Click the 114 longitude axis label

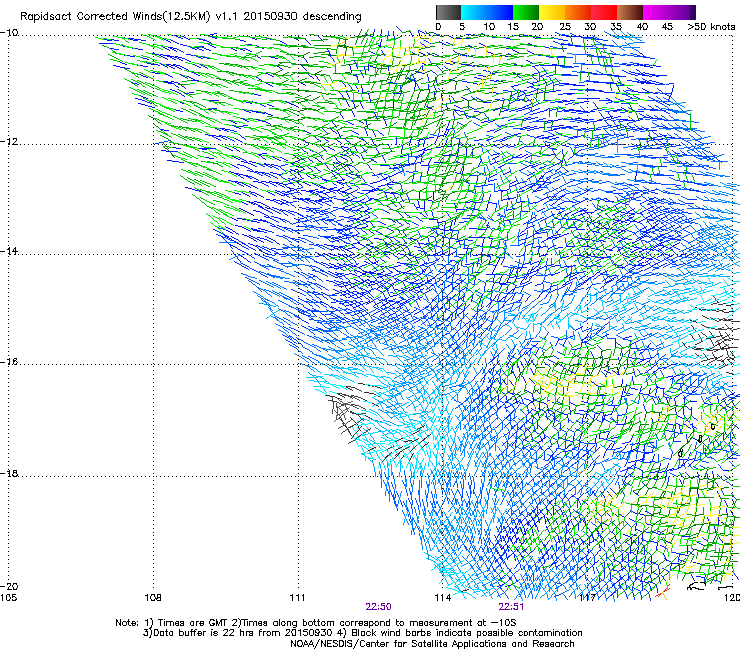443,598
